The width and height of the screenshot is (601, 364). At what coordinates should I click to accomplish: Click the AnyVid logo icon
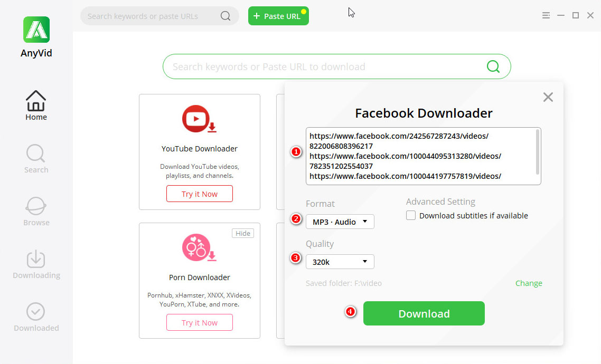[x=36, y=30]
